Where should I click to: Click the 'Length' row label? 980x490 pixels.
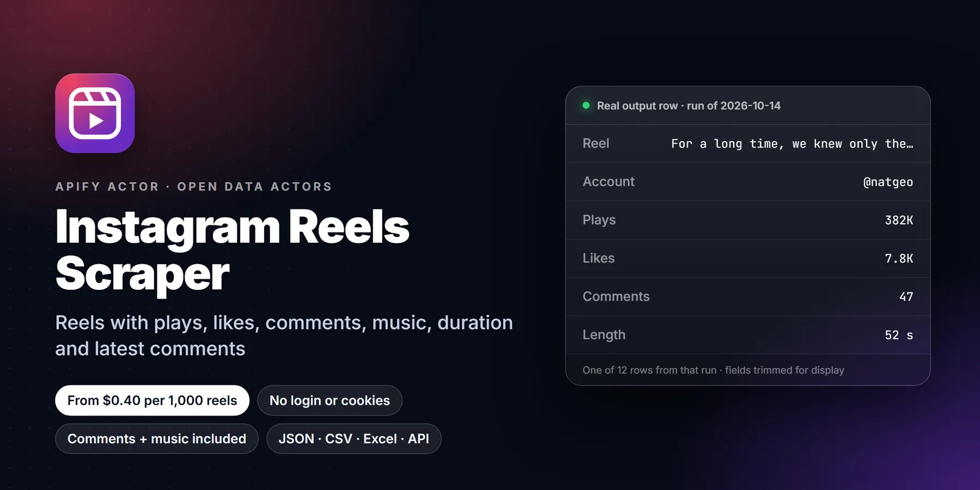pos(604,335)
